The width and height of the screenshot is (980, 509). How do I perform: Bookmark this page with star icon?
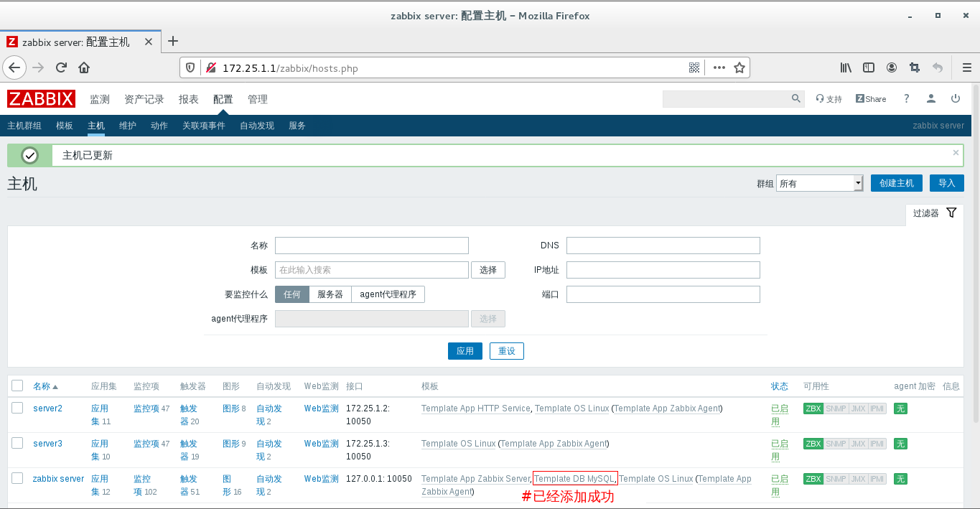point(739,67)
